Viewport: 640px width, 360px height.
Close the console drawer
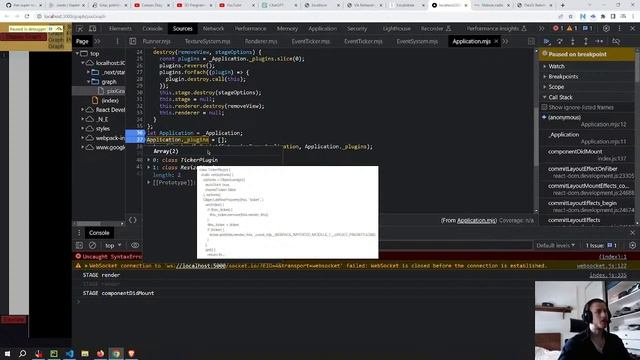(633, 233)
